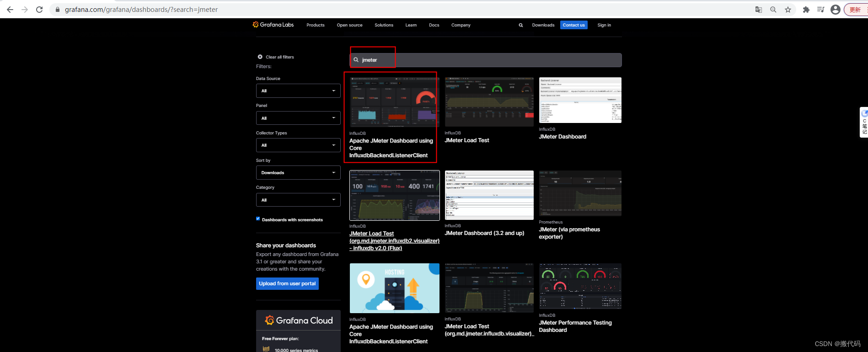
Task: Click the Contact us button
Action: (573, 25)
